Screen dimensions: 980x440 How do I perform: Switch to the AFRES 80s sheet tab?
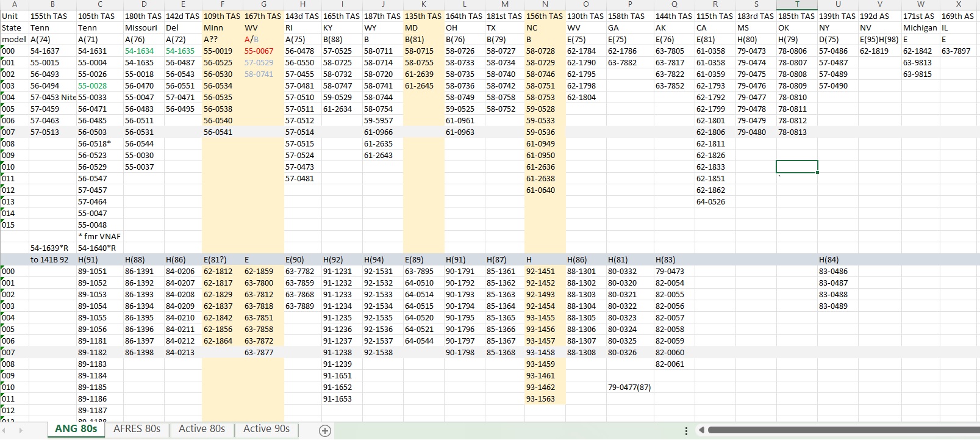point(137,429)
